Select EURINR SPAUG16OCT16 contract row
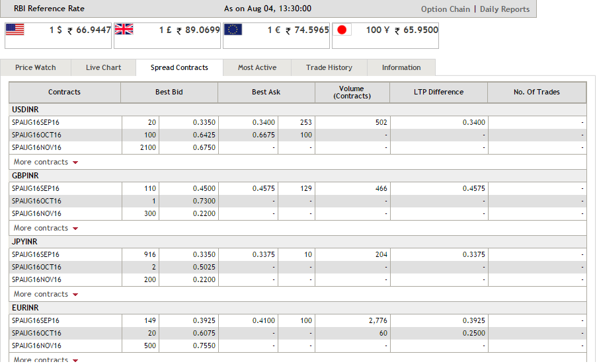597x364 pixels. (298, 333)
